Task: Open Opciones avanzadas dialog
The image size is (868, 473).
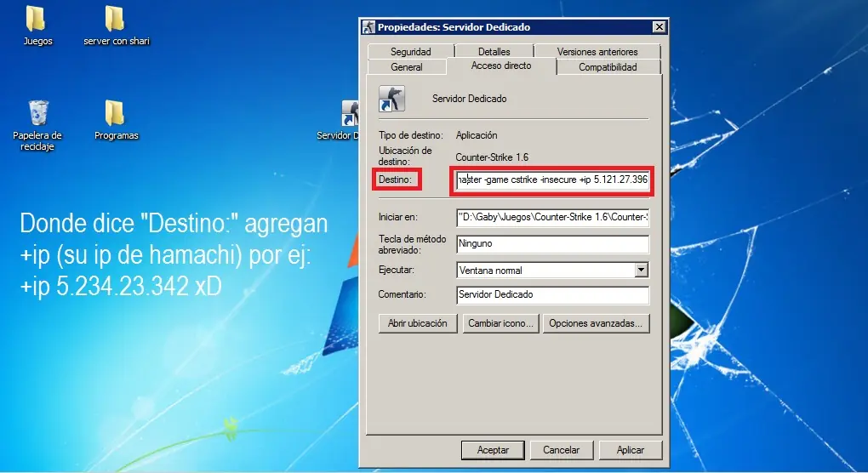Action: [596, 323]
